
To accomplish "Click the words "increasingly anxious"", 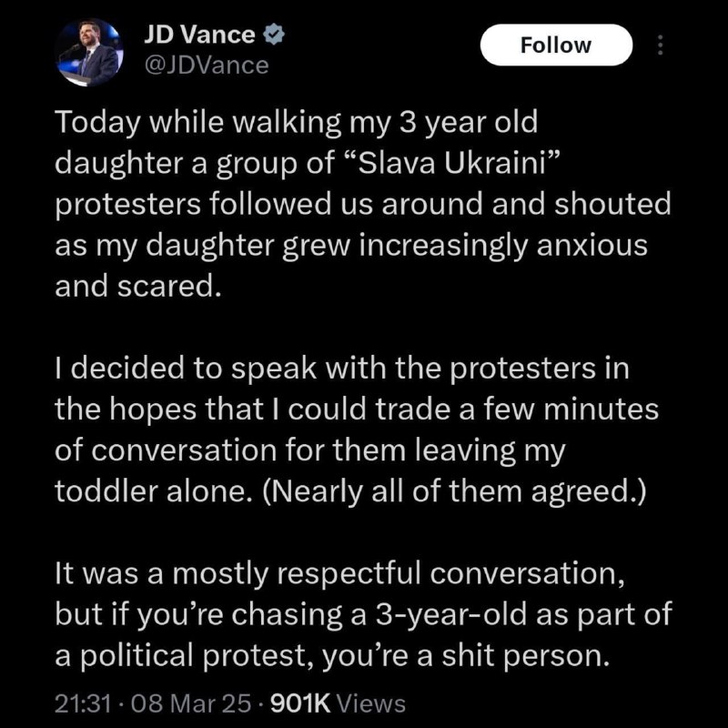I will pos(503,245).
